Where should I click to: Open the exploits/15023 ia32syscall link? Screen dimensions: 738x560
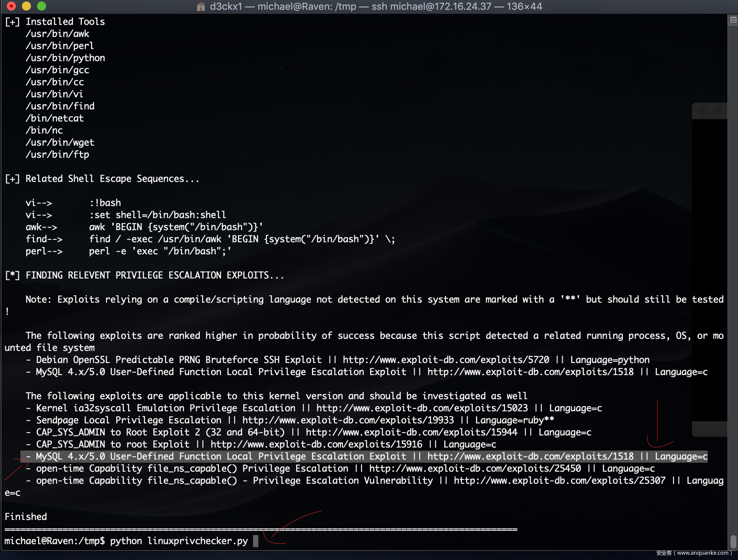[x=422, y=408]
